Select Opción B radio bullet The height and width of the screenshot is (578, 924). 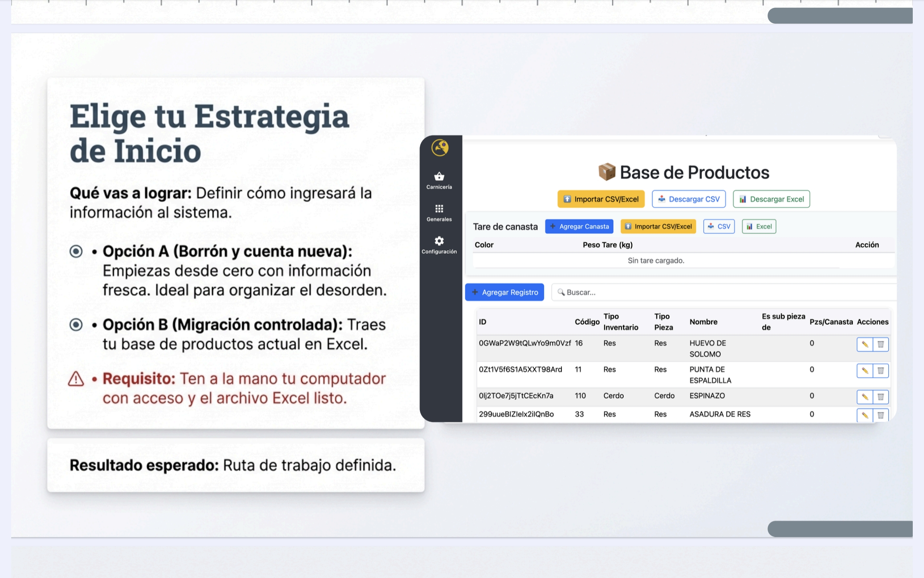[x=76, y=324]
